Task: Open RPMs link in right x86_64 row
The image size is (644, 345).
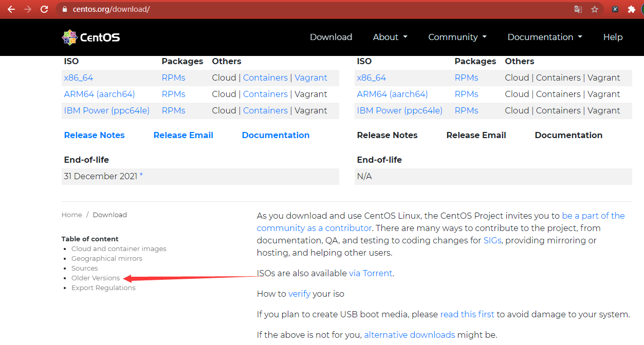Action: click(x=466, y=78)
